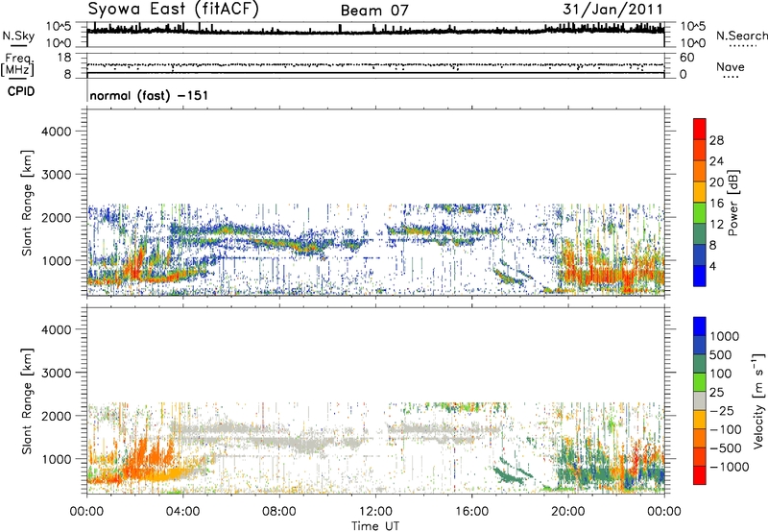The width and height of the screenshot is (768, 532).
Task: Click the "60" tick on the Nave axis
Action: 686,58
